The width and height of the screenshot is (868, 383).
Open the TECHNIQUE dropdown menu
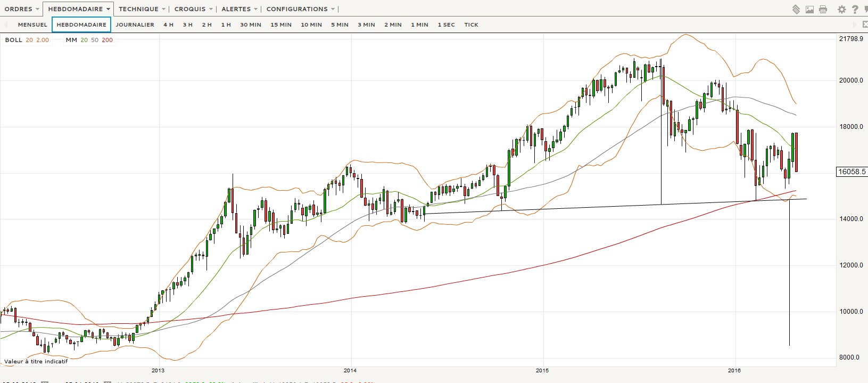coord(142,9)
